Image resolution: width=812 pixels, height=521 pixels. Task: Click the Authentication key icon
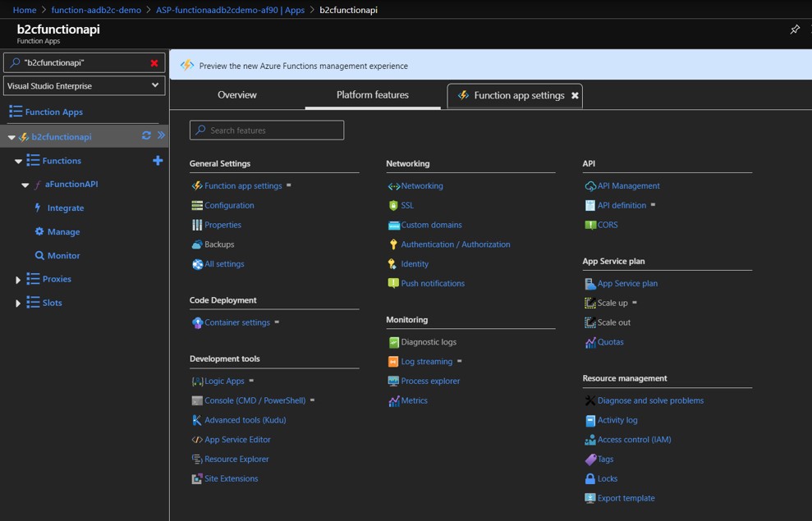click(393, 245)
